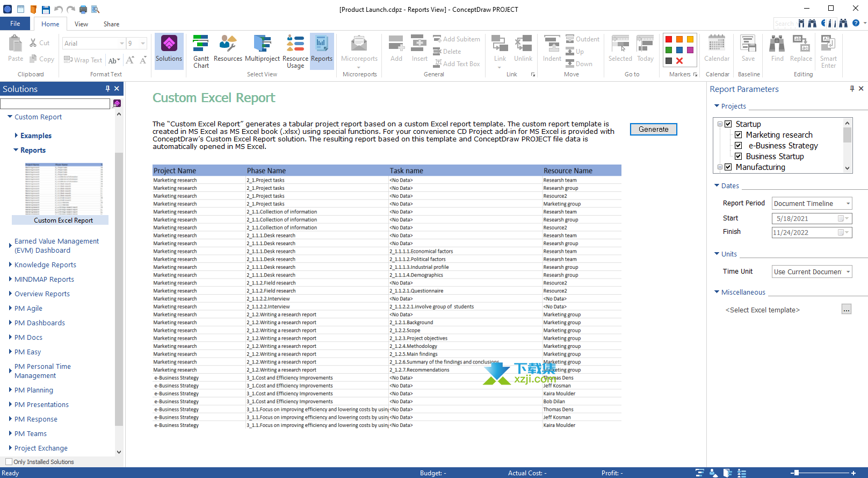Click the Replace button in Editing

coord(801,48)
